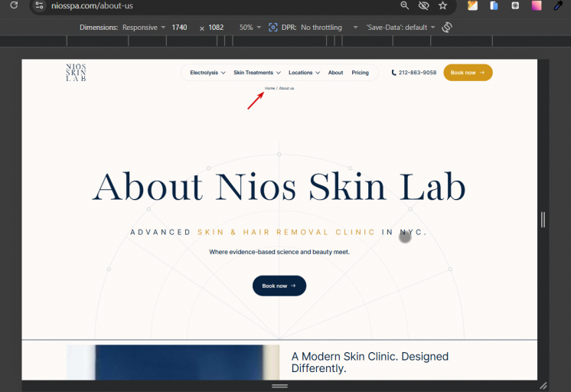Click the crossed-eye tracking protection icon
The width and height of the screenshot is (571, 392).
tap(423, 5)
